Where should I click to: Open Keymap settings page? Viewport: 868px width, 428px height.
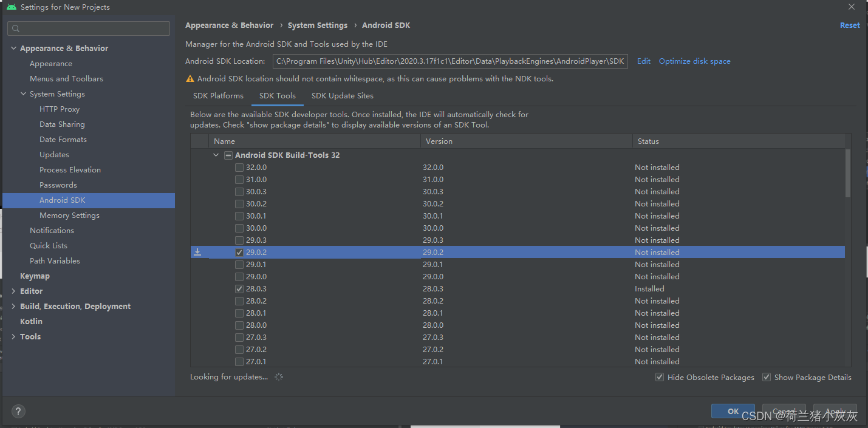[x=35, y=276]
